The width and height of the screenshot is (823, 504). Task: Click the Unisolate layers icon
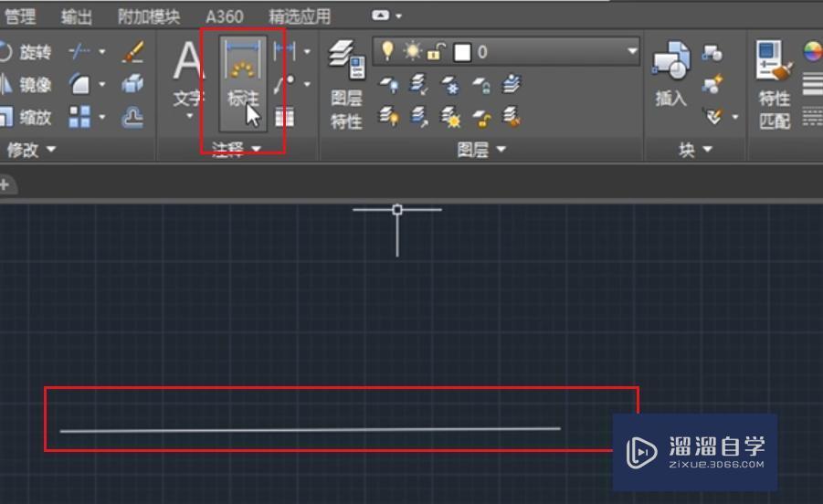[x=419, y=117]
